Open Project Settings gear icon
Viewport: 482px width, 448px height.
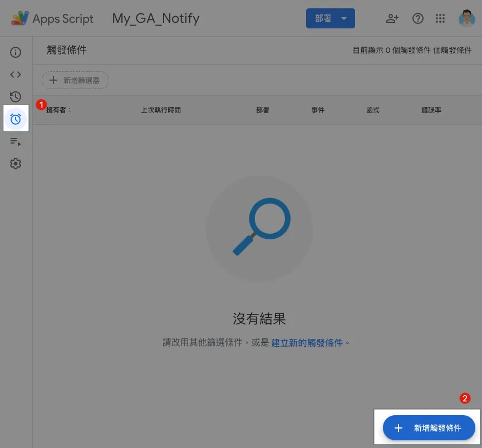[16, 164]
